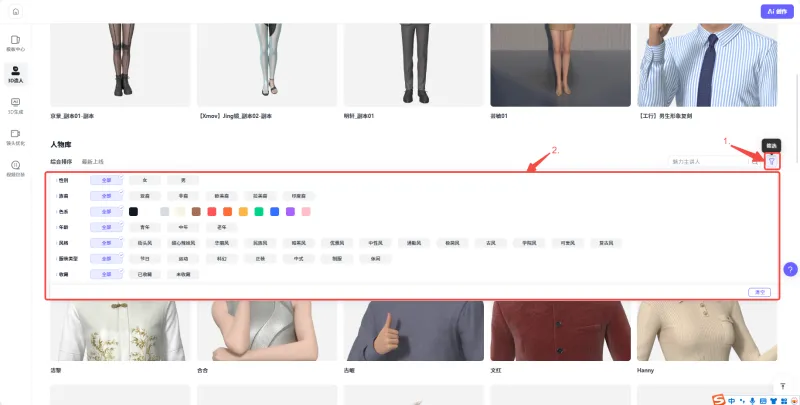Choose the 复古风 style filter
Screen dimensions: 800x405
pos(606,243)
